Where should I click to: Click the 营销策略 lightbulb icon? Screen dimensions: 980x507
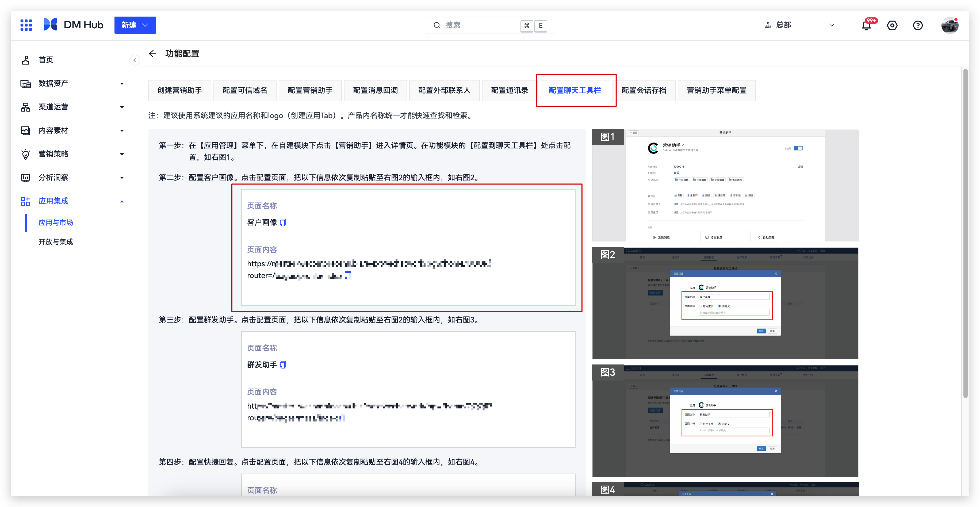(x=25, y=154)
